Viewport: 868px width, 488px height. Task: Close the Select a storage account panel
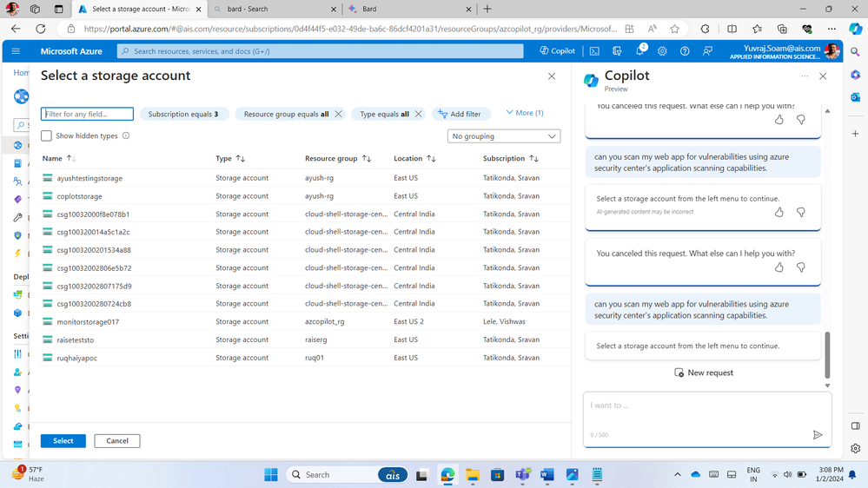point(552,76)
